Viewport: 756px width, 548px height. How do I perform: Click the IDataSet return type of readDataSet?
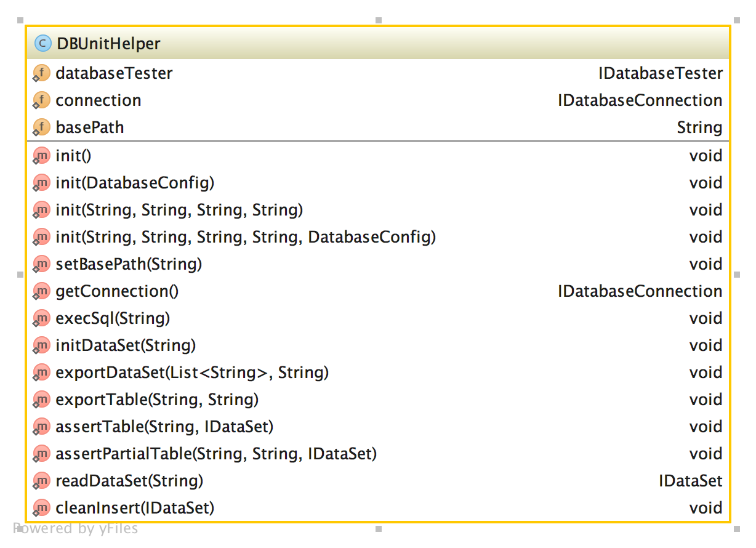point(691,481)
